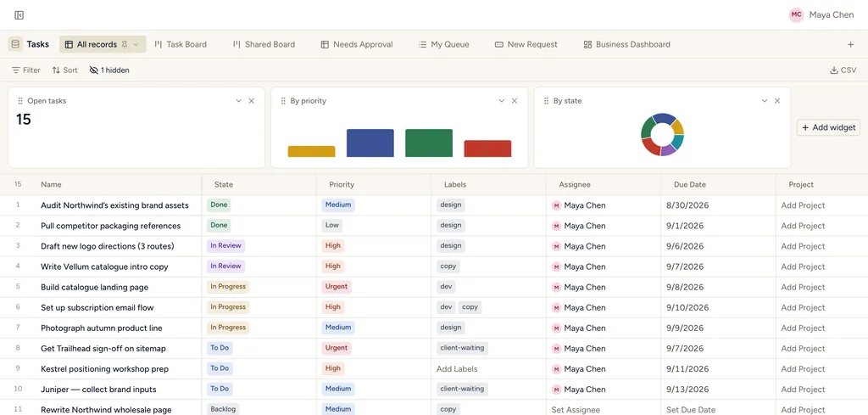This screenshot has width=868, height=415.
Task: Add a new view with plus icon
Action: pyautogui.click(x=851, y=44)
